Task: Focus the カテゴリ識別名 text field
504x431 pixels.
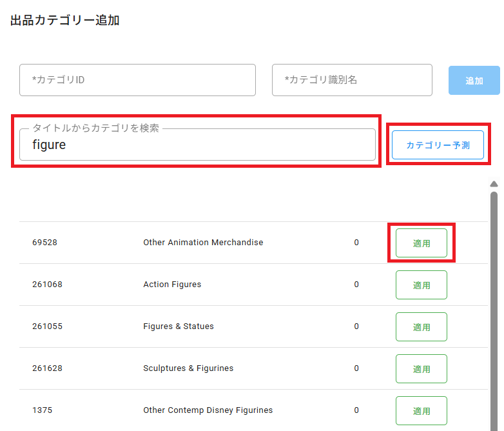Action: [x=352, y=80]
